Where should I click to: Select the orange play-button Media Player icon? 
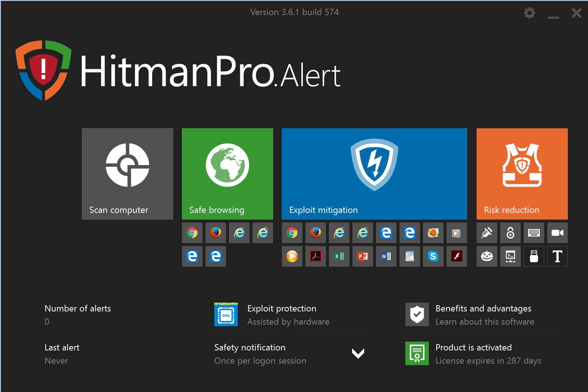[292, 256]
